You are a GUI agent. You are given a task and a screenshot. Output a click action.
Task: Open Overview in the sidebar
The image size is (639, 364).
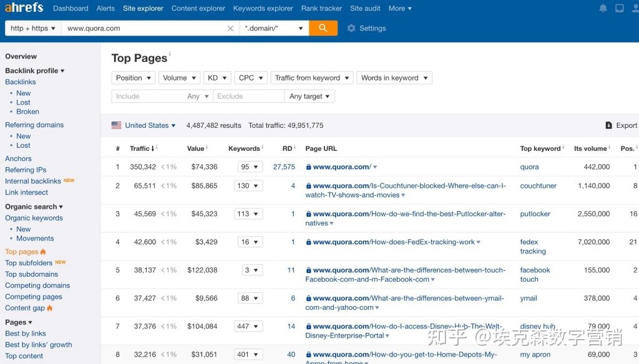pyautogui.click(x=21, y=56)
